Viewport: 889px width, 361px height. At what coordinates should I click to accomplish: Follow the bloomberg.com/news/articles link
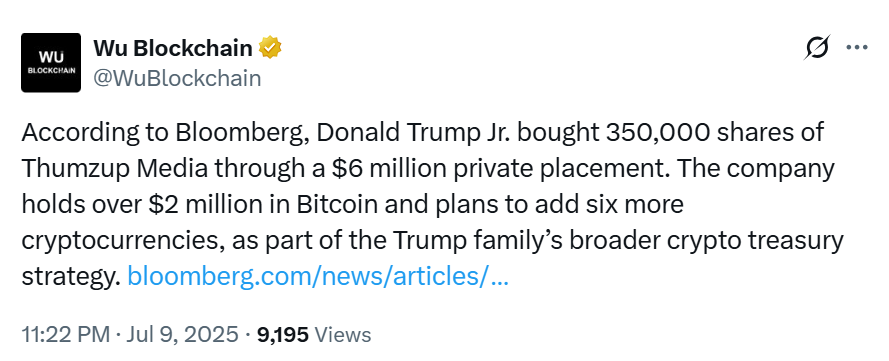[318, 277]
